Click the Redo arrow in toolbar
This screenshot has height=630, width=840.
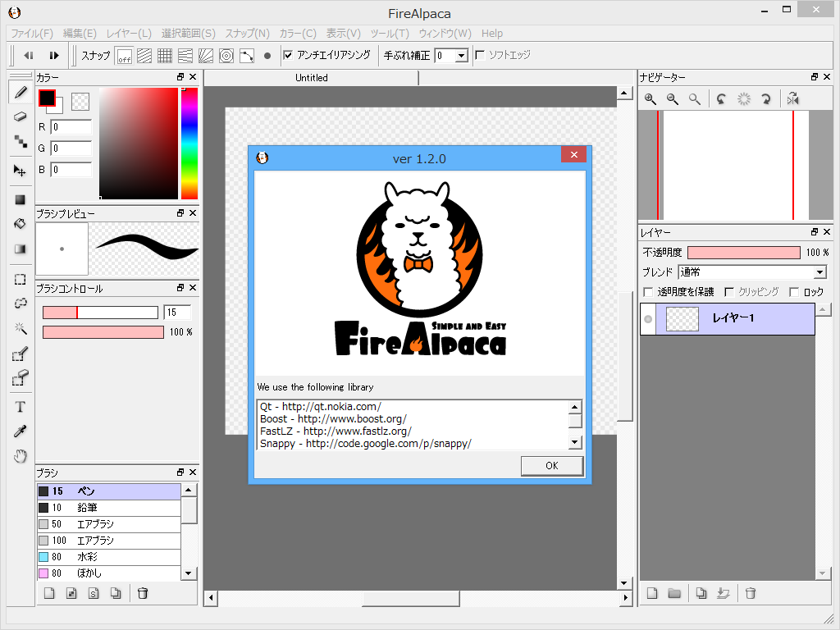(53, 55)
